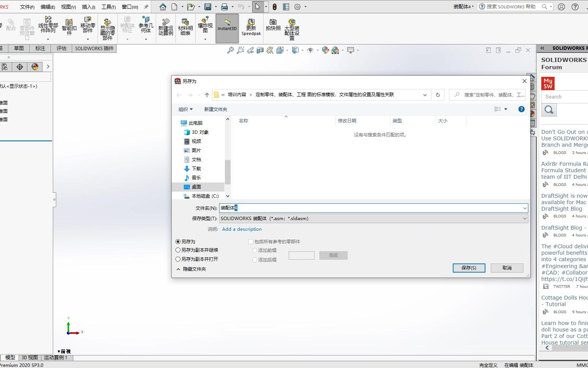Click the 取消 button
Image resolution: width=588 pixels, height=368 pixels.
(x=507, y=268)
